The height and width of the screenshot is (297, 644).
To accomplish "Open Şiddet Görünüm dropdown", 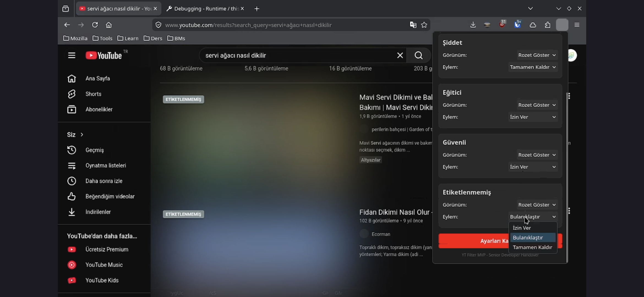I will [x=537, y=55].
